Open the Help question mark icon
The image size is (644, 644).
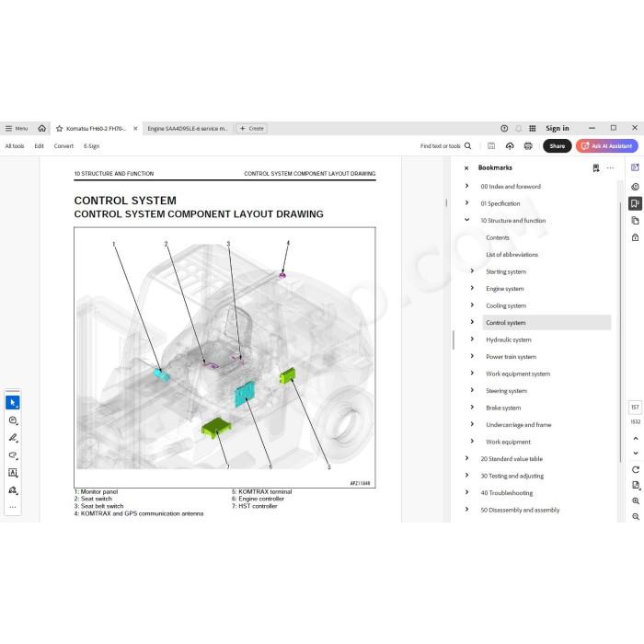click(504, 129)
